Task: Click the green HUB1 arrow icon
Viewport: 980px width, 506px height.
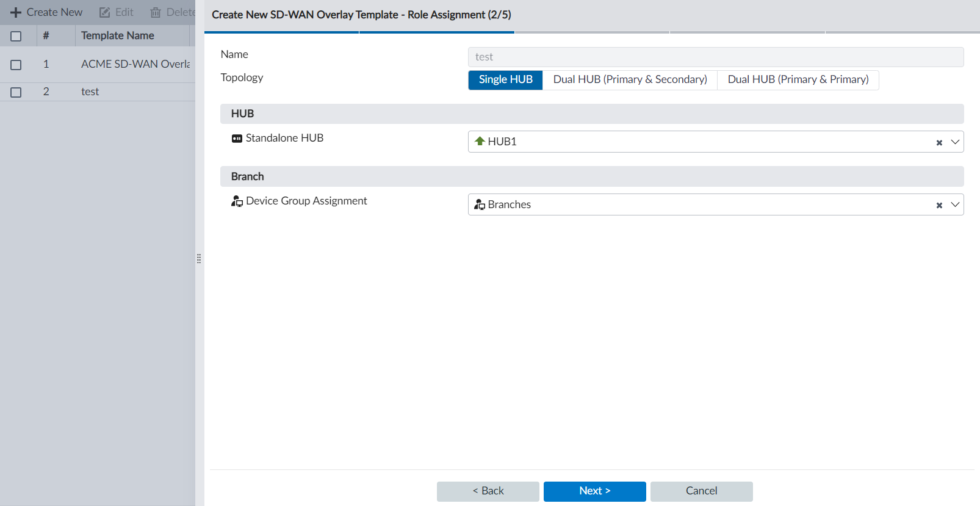Action: click(480, 142)
